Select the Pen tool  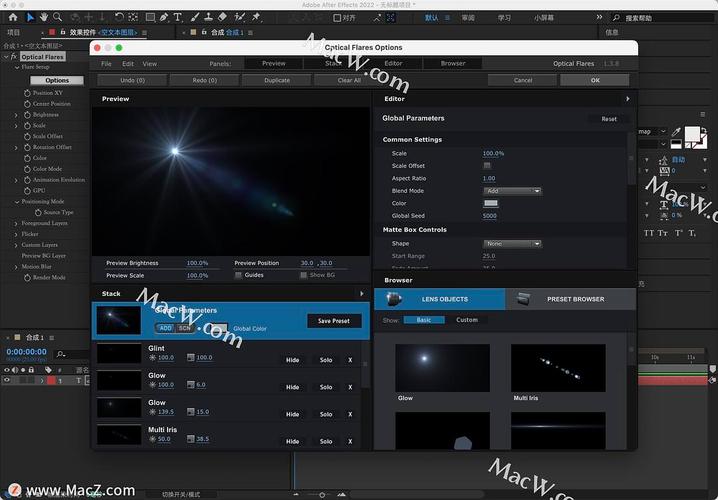point(163,17)
